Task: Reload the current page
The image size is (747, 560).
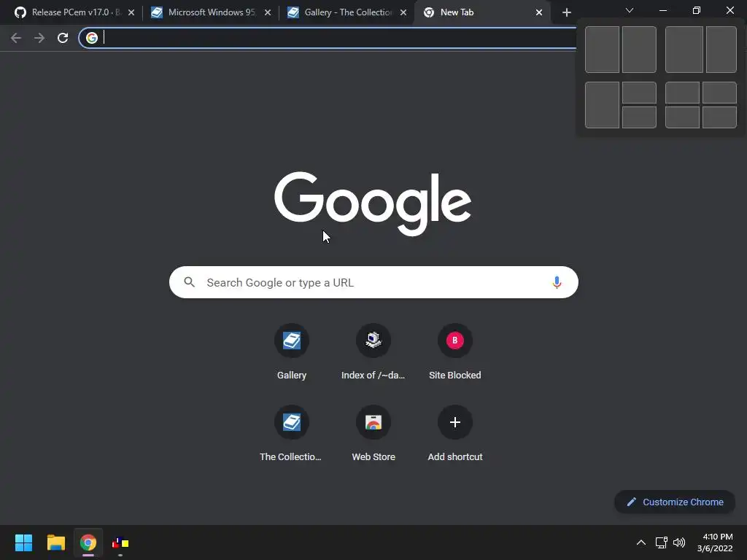Action: coord(63,38)
